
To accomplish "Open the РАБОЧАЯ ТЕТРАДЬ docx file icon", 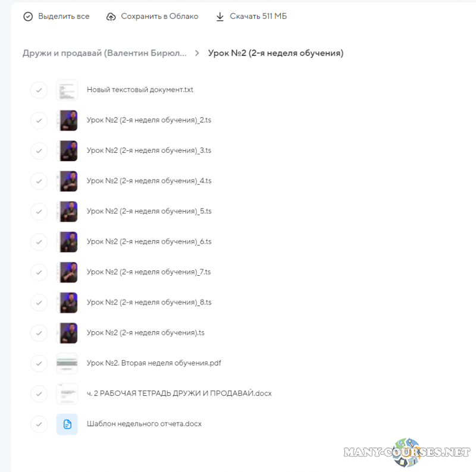I will click(x=67, y=394).
